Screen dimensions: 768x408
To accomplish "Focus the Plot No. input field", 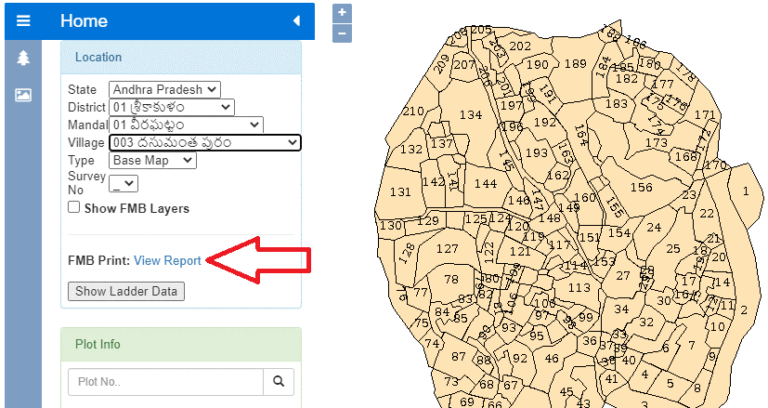I will pos(166,382).
